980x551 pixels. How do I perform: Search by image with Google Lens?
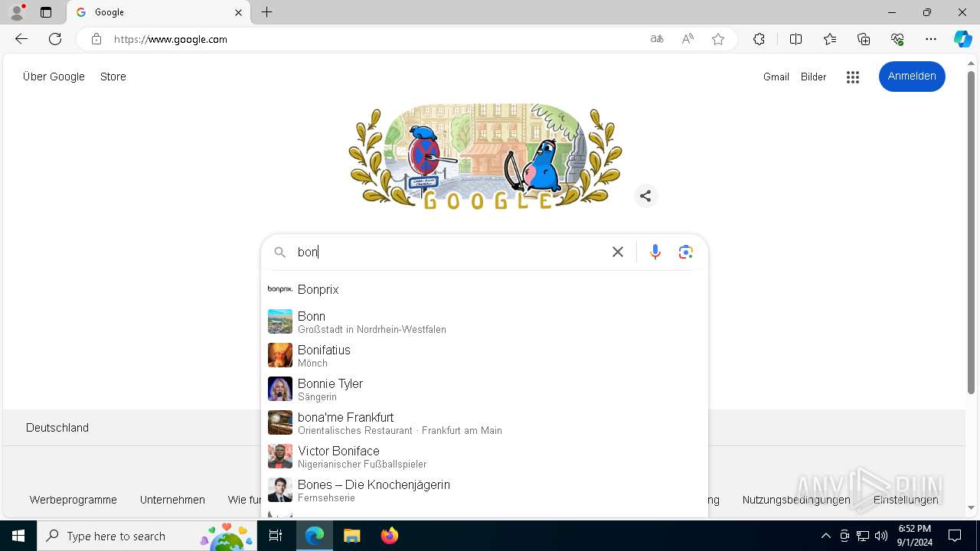click(686, 252)
